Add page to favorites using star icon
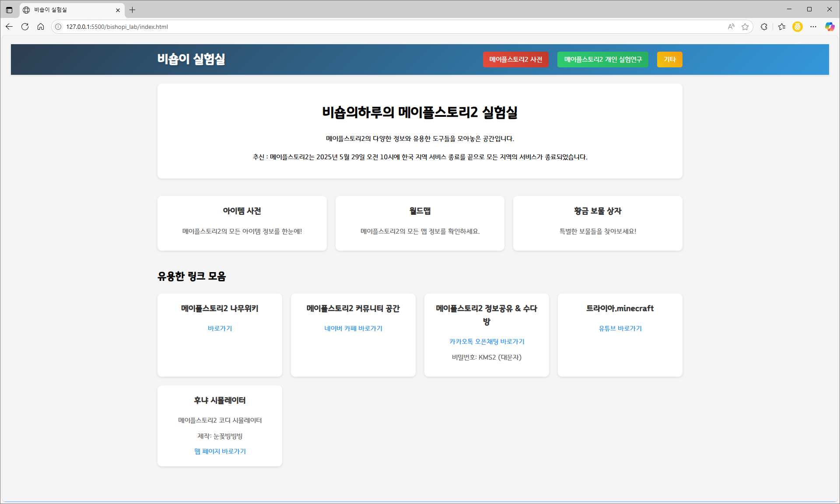 (x=745, y=27)
